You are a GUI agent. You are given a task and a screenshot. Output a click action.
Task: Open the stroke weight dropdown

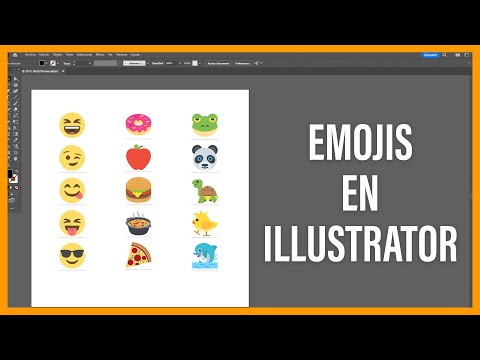point(90,63)
